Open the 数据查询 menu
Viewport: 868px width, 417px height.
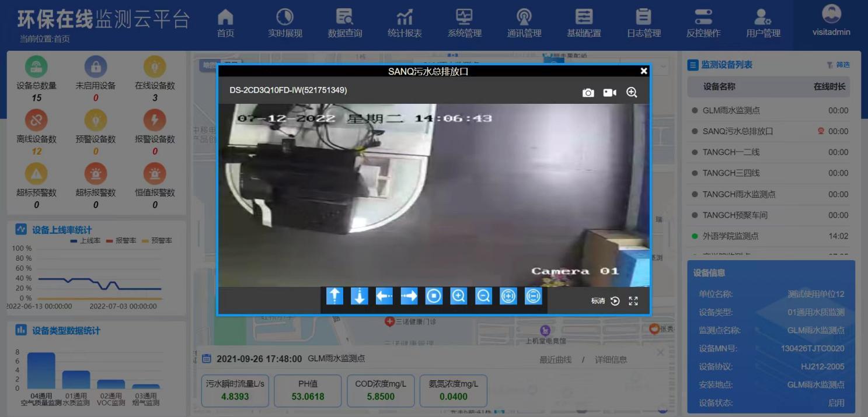[x=345, y=23]
